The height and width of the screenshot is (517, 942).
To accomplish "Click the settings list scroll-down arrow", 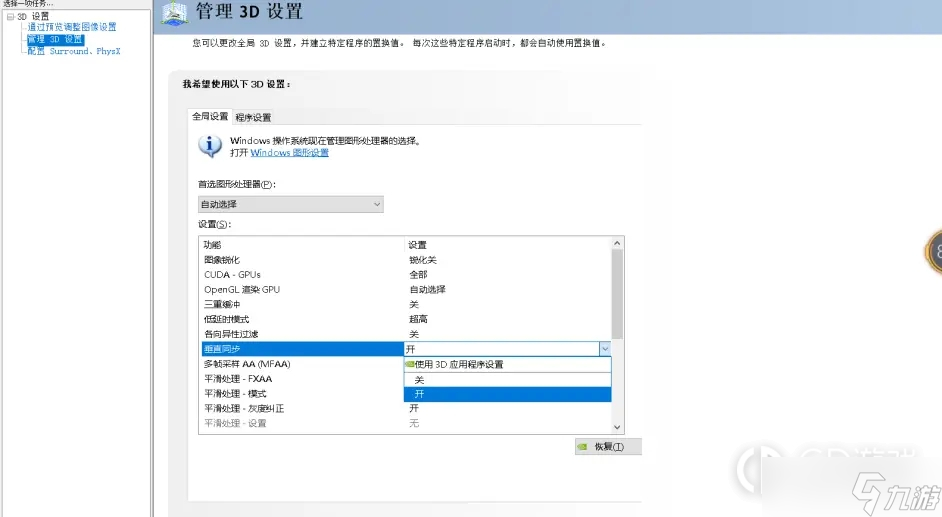I will tap(617, 427).
